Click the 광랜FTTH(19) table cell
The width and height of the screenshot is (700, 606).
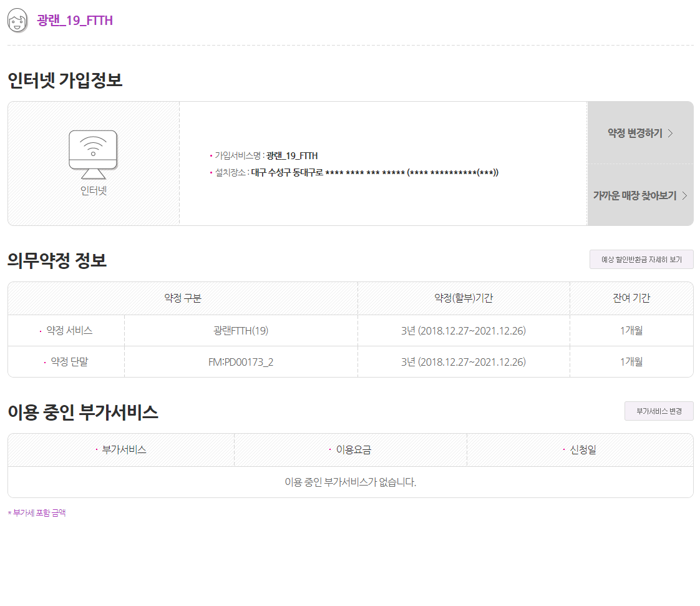click(x=241, y=331)
